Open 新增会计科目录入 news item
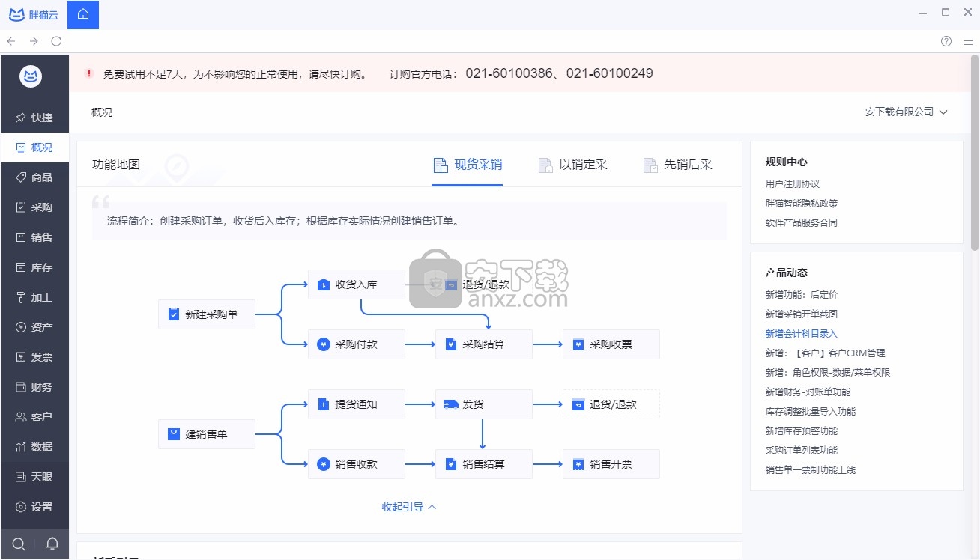This screenshot has height=560, width=980. pos(801,333)
